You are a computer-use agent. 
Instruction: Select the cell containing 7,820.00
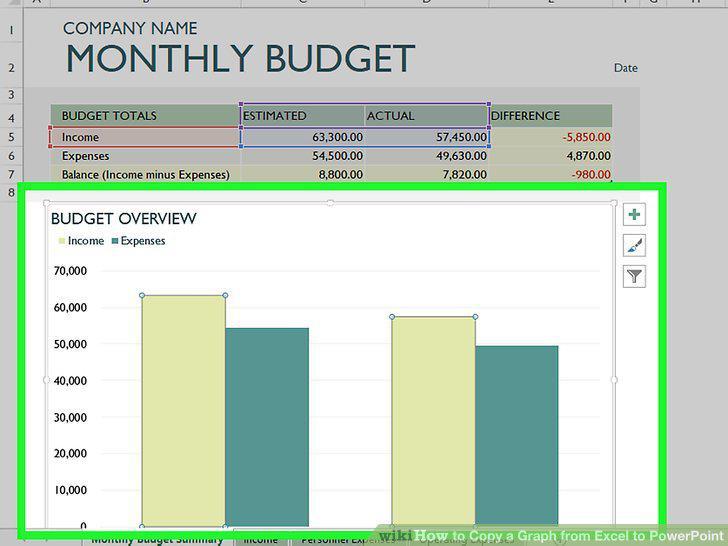click(427, 175)
